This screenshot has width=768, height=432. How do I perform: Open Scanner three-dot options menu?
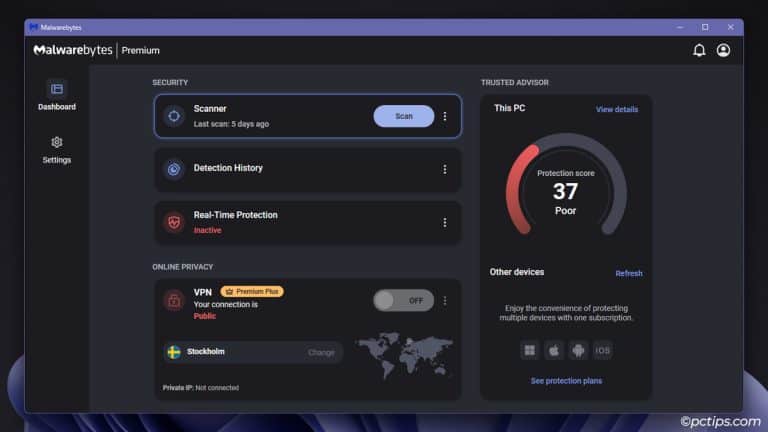[x=445, y=116]
